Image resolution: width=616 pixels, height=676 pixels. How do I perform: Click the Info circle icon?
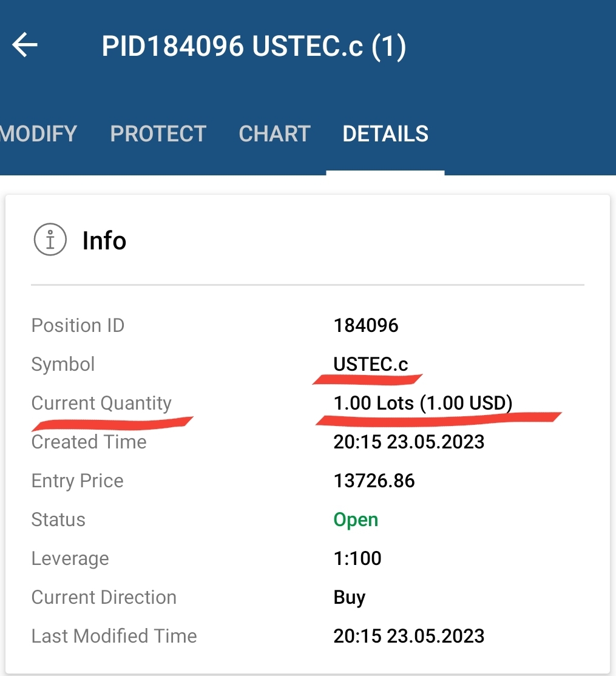click(50, 240)
